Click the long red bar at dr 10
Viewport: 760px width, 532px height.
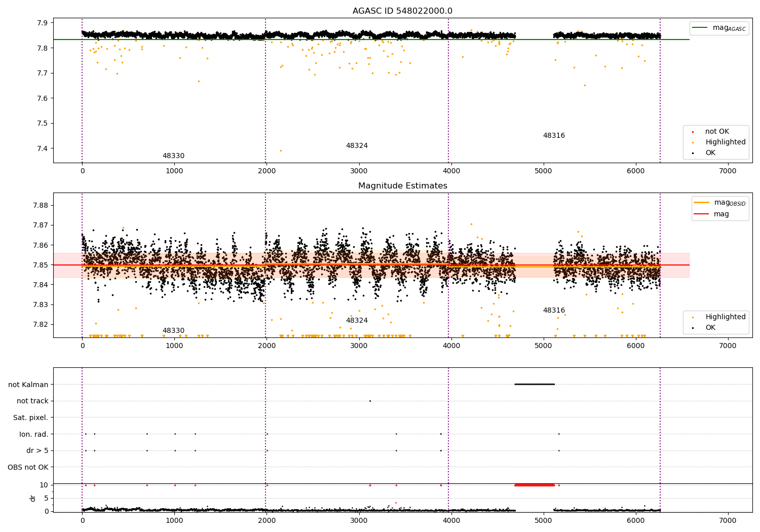click(x=535, y=485)
